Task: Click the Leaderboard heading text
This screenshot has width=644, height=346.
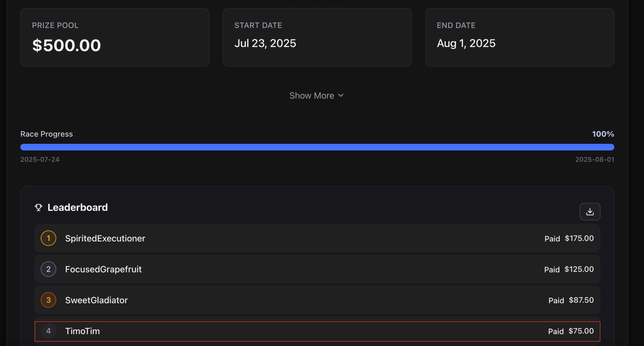Action: click(x=78, y=207)
